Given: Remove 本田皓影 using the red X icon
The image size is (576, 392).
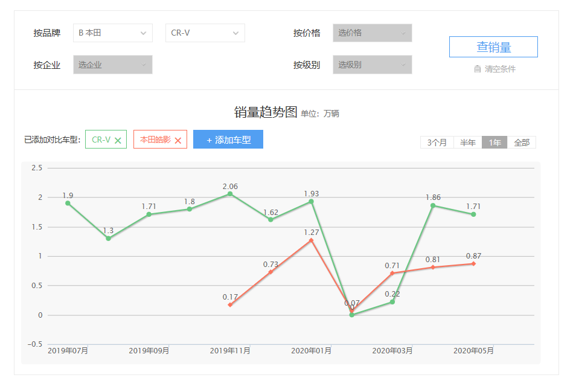Looking at the screenshot, I should point(178,140).
